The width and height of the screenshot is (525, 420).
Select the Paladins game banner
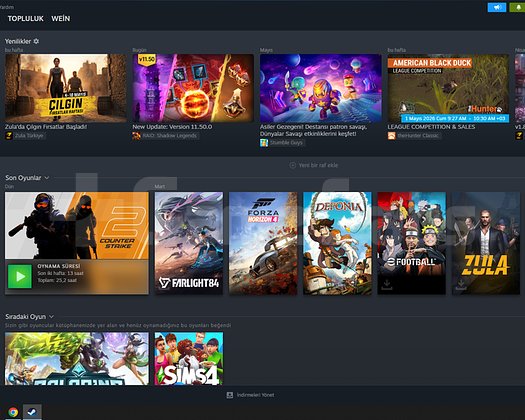pos(77,358)
